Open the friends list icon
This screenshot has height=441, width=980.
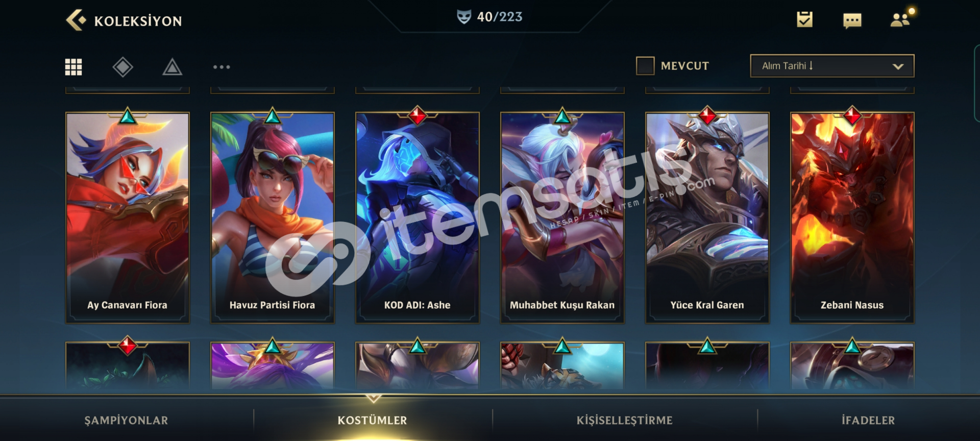point(901,19)
